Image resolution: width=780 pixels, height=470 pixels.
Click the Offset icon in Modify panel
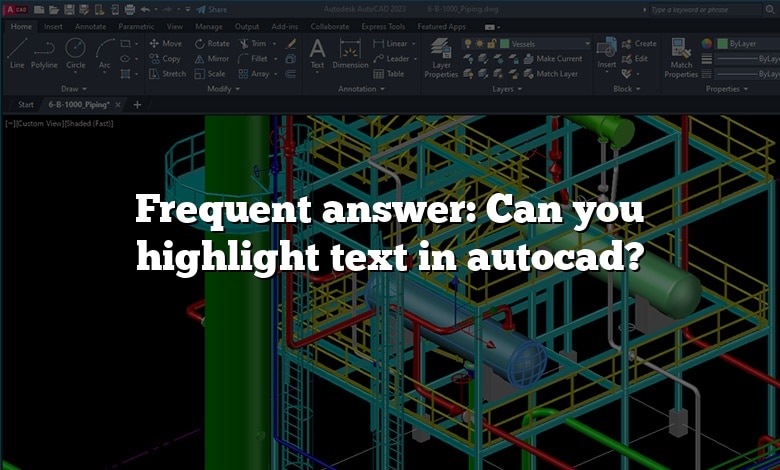click(291, 74)
